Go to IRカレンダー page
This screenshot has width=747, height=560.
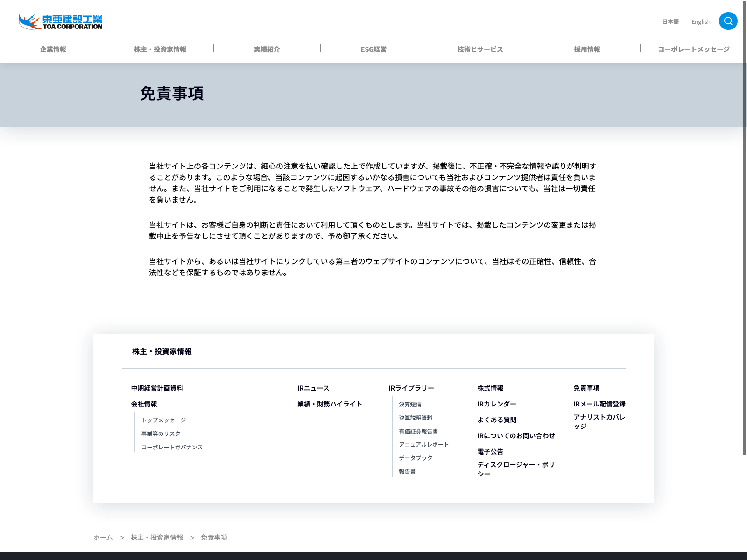[497, 404]
